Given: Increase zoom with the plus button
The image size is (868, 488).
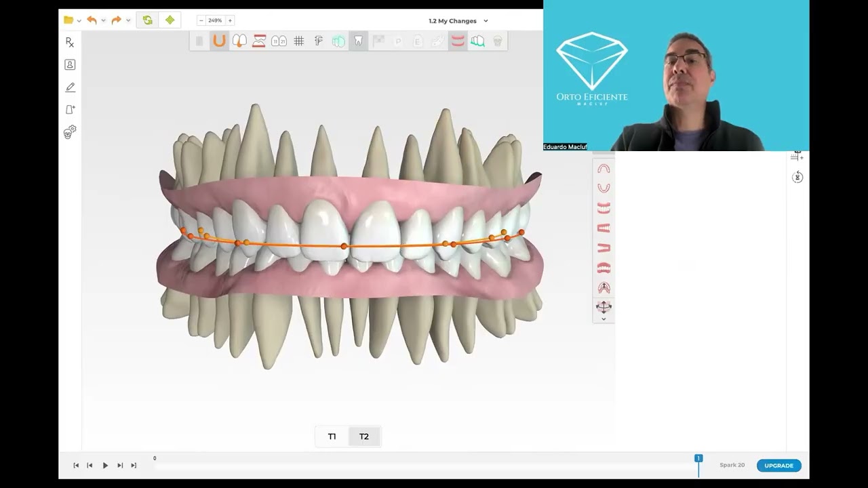Looking at the screenshot, I should coord(230,20).
